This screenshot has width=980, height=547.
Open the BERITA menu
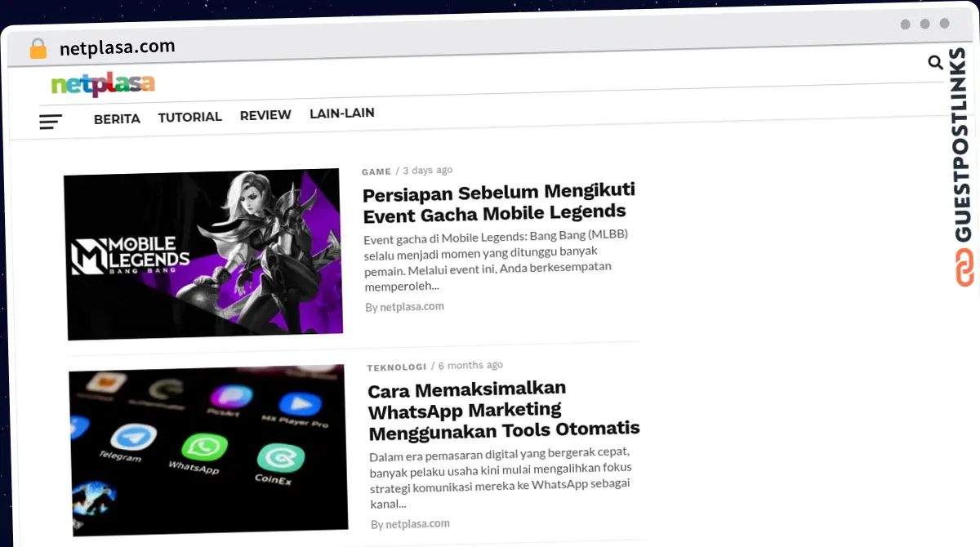point(117,119)
